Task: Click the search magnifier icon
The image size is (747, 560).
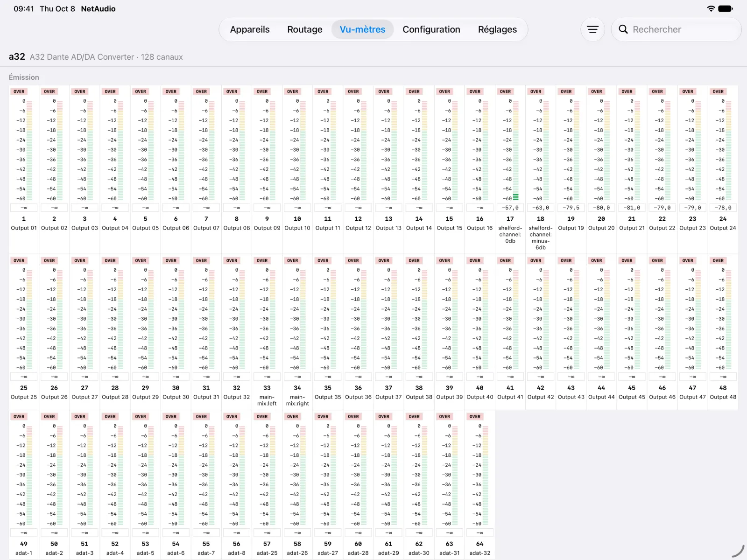Action: coord(623,29)
